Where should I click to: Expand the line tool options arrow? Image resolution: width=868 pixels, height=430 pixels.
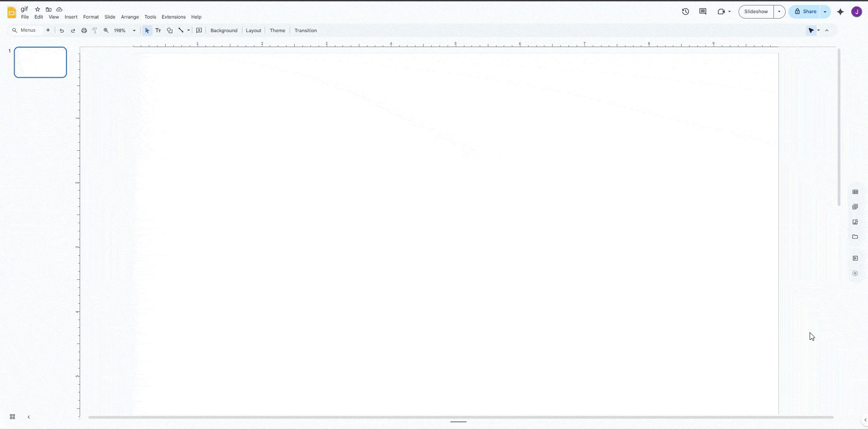point(187,30)
